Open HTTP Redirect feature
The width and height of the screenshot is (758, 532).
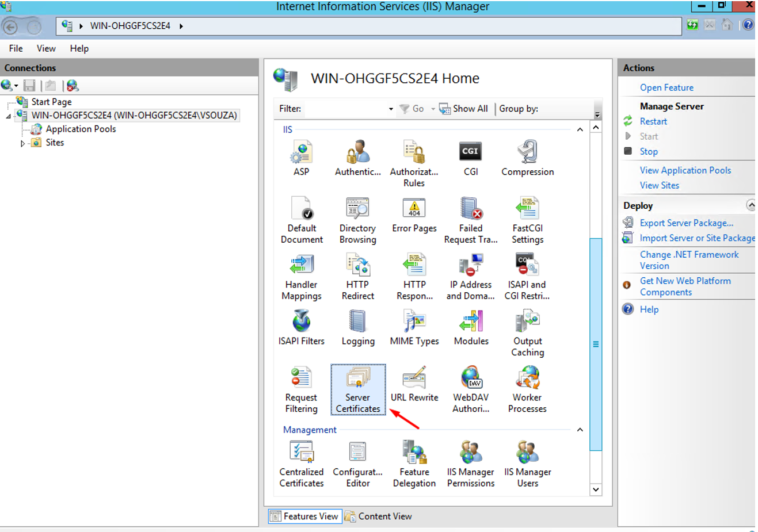(357, 277)
